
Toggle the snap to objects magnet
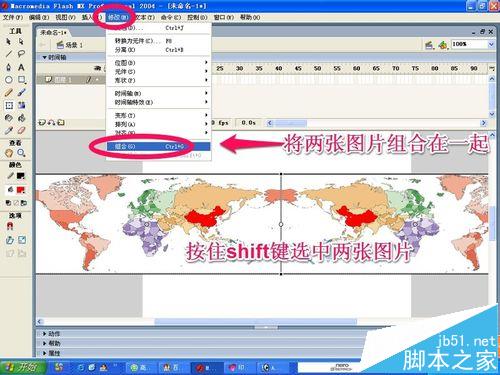(x=10, y=227)
